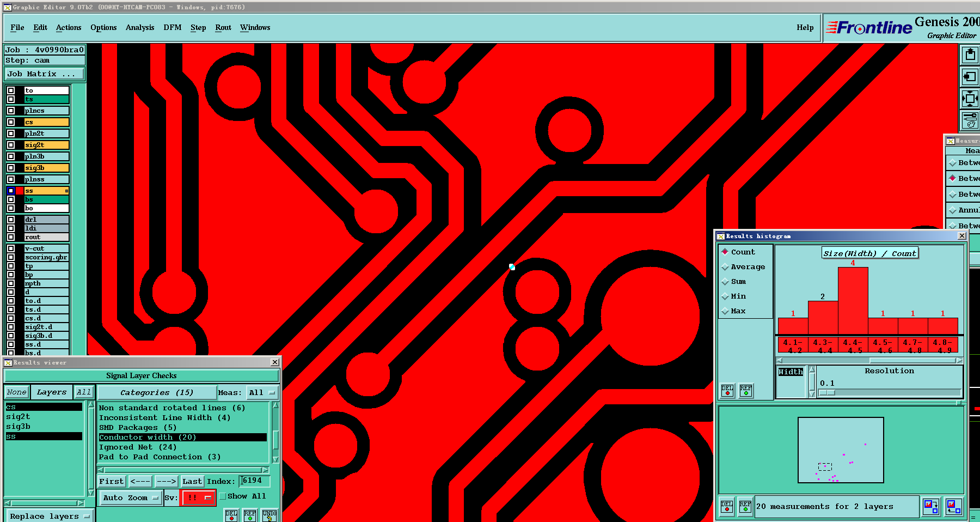Open the Help menu

point(805,27)
